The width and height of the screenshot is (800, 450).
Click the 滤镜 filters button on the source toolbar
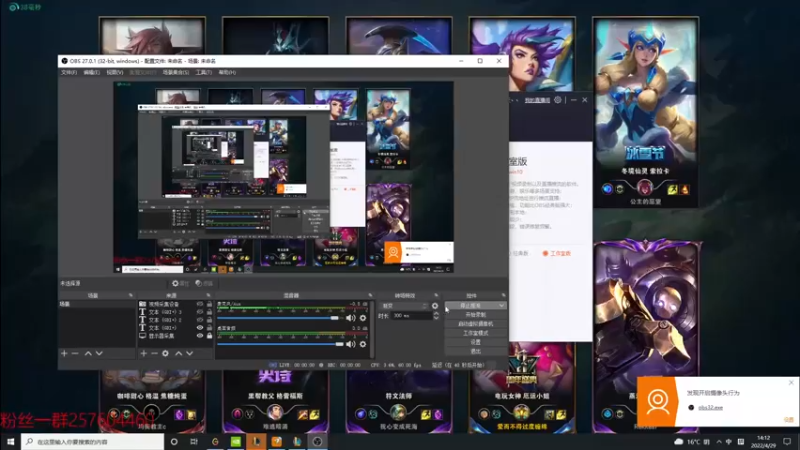pos(204,283)
